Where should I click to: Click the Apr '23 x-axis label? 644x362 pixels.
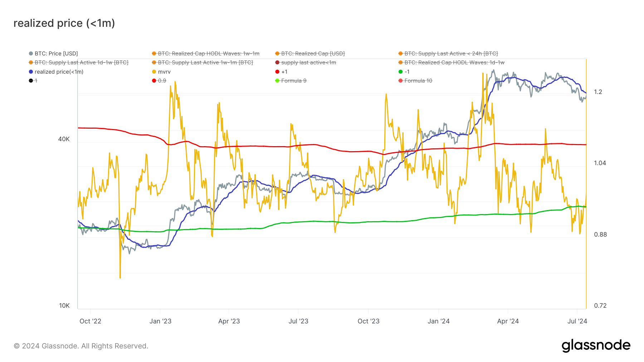pos(229,321)
